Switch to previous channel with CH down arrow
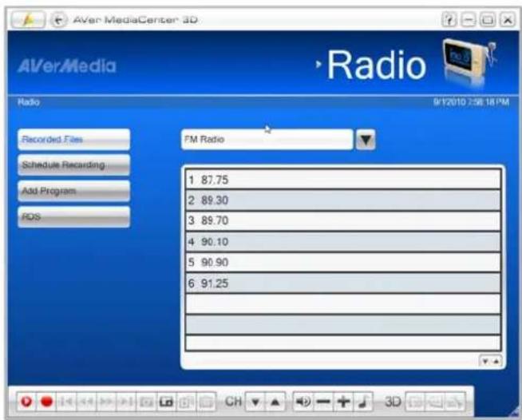Image resolution: width=522 pixels, height=420 pixels. click(255, 402)
